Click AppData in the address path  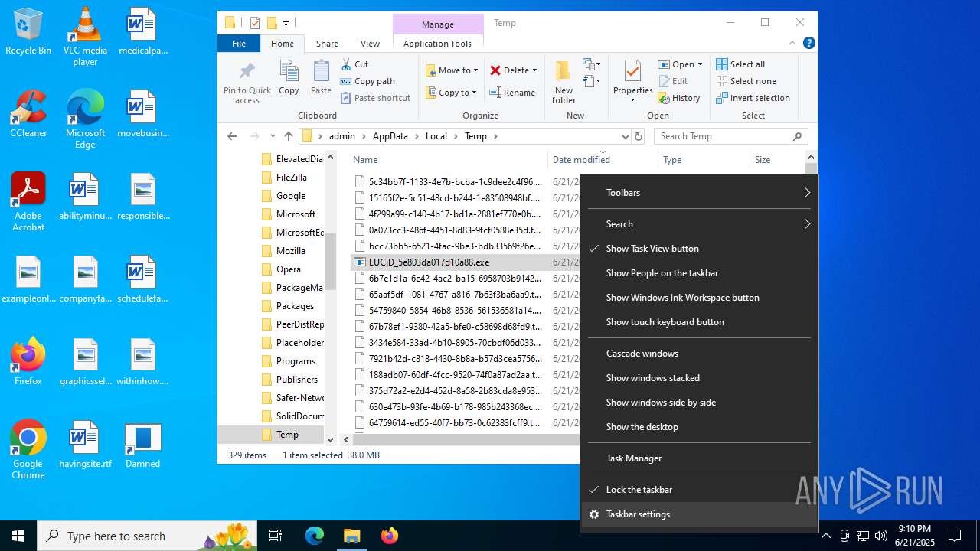(390, 136)
